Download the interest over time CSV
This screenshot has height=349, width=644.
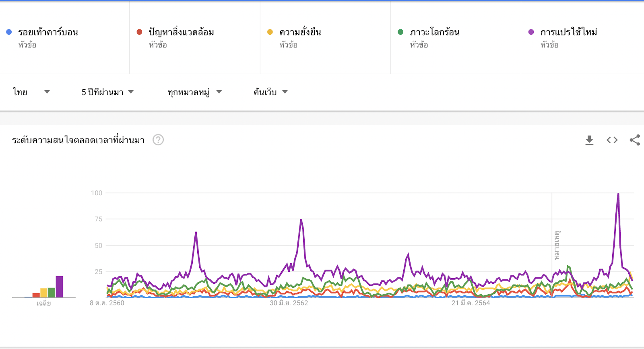point(589,140)
